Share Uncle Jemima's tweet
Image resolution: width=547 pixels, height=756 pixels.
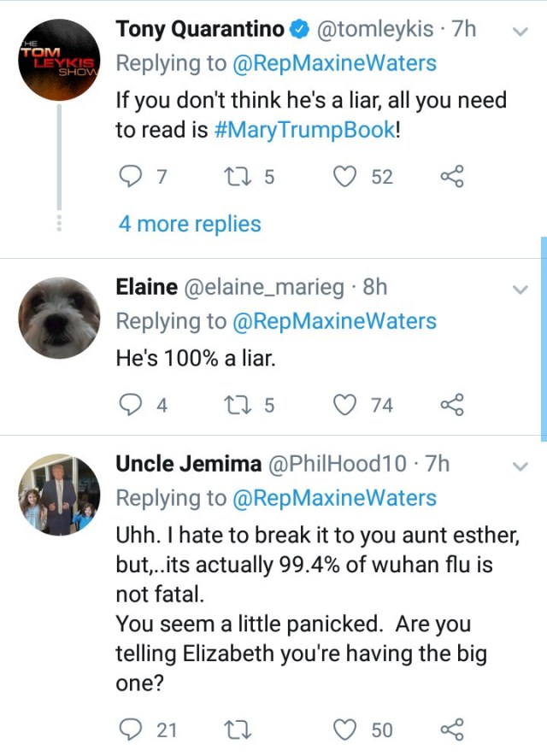pos(450,729)
